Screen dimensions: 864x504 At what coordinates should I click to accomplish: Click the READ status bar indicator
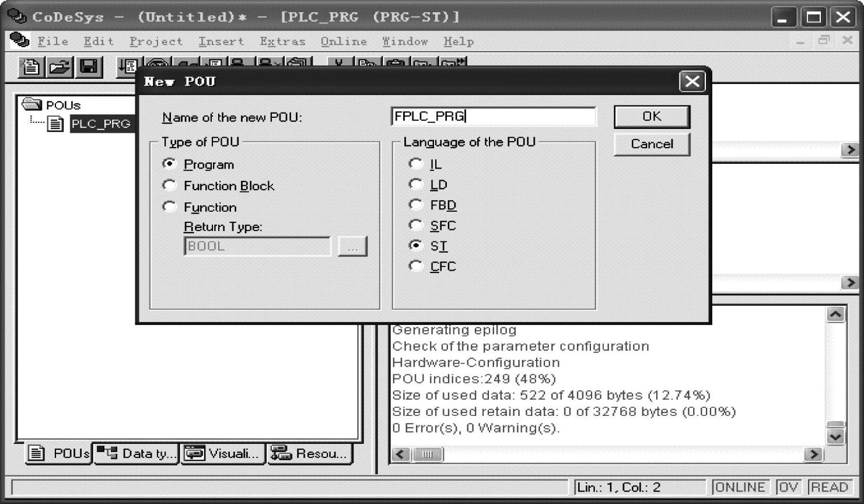pyautogui.click(x=829, y=487)
